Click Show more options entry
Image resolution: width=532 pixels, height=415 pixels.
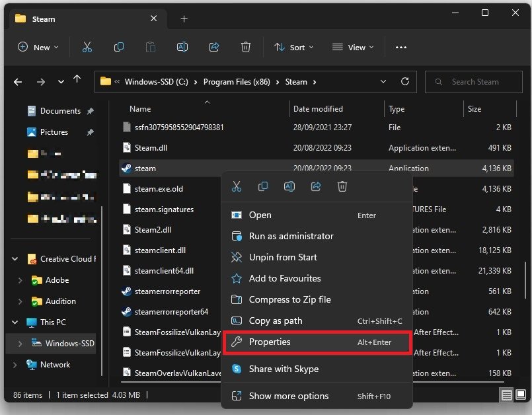(289, 396)
